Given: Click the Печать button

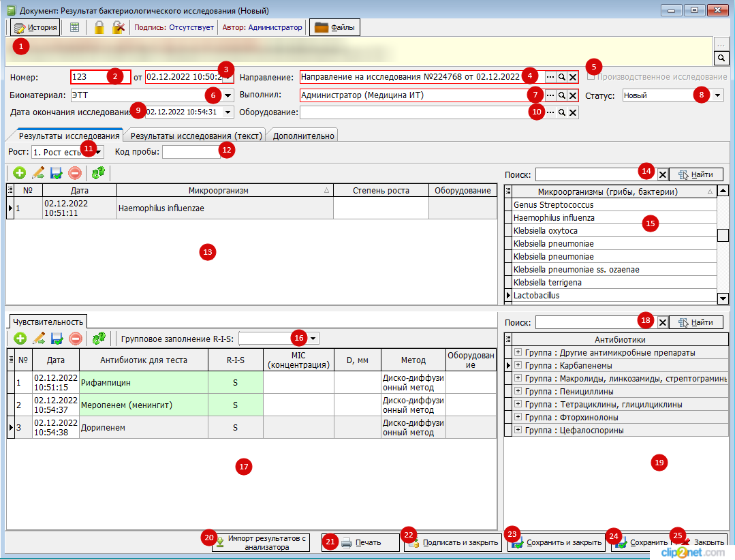Looking at the screenshot, I should tap(360, 543).
